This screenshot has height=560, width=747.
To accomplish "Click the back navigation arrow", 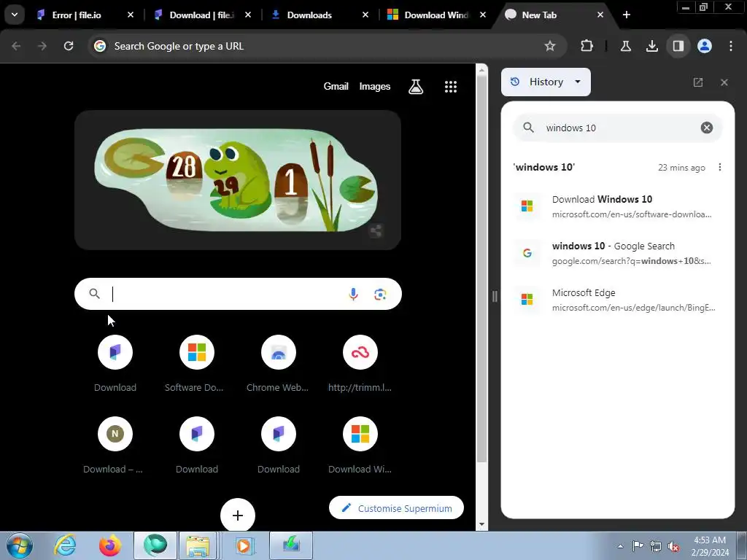I will 16,46.
